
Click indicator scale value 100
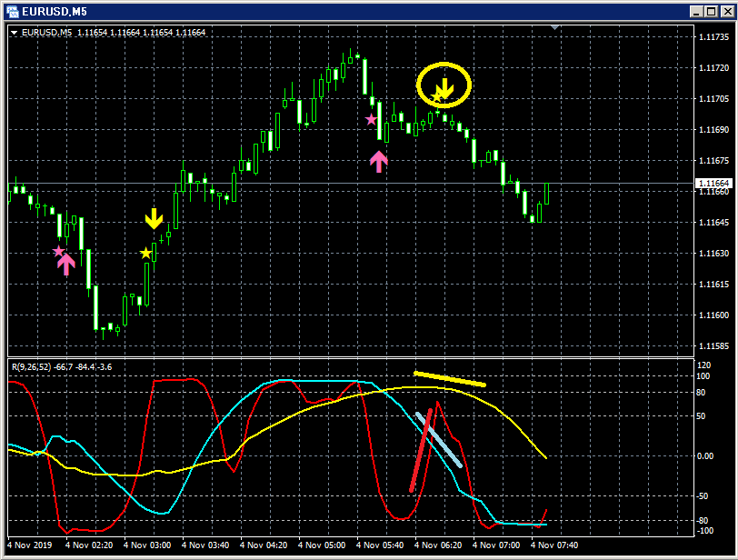coord(703,376)
